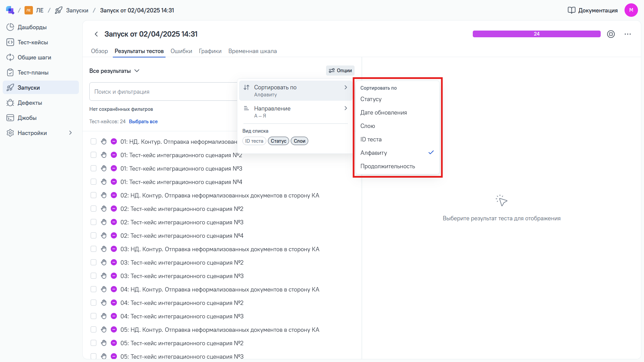Screen dimensions: 644x362
Task: Toggle the Статус list view chip
Action: pyautogui.click(x=278, y=141)
